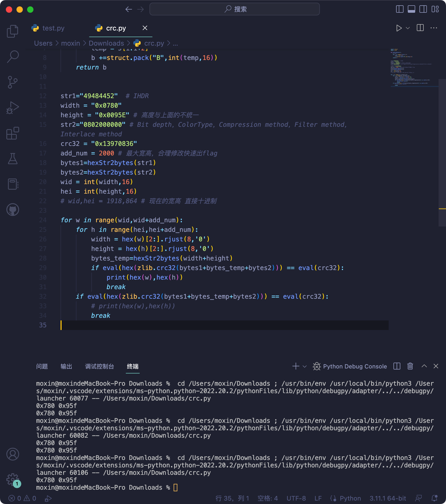The height and width of the screenshot is (504, 446).
Task: Open the Testing flask view
Action: (x=12, y=159)
